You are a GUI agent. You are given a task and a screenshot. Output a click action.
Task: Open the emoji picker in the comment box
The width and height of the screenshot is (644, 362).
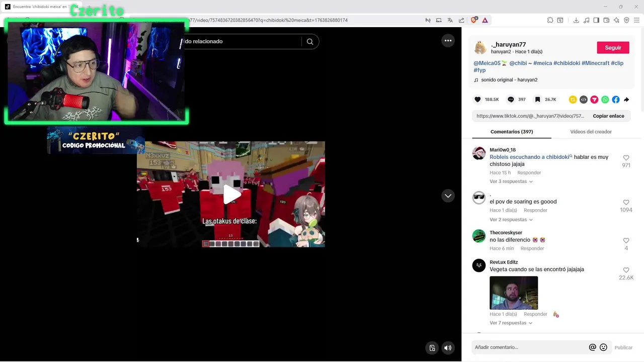click(603, 347)
